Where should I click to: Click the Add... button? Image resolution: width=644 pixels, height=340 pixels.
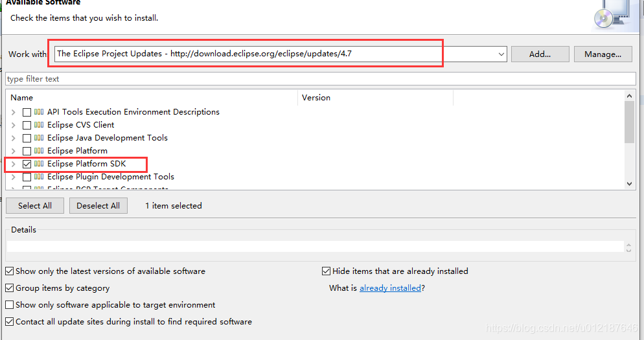point(540,54)
